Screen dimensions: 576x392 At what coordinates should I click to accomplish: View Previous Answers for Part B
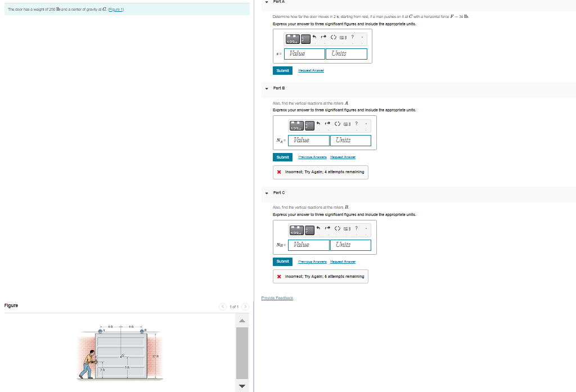point(312,157)
